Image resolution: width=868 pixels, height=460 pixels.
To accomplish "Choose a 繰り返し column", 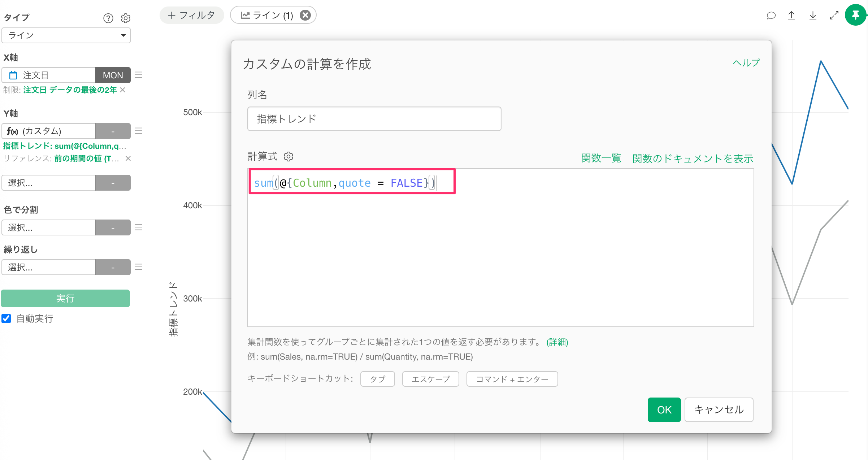I will pyautogui.click(x=49, y=267).
